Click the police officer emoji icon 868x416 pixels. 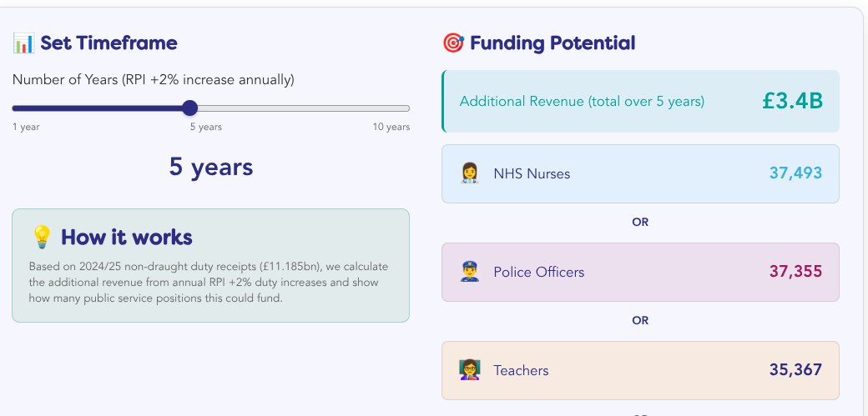pyautogui.click(x=470, y=272)
